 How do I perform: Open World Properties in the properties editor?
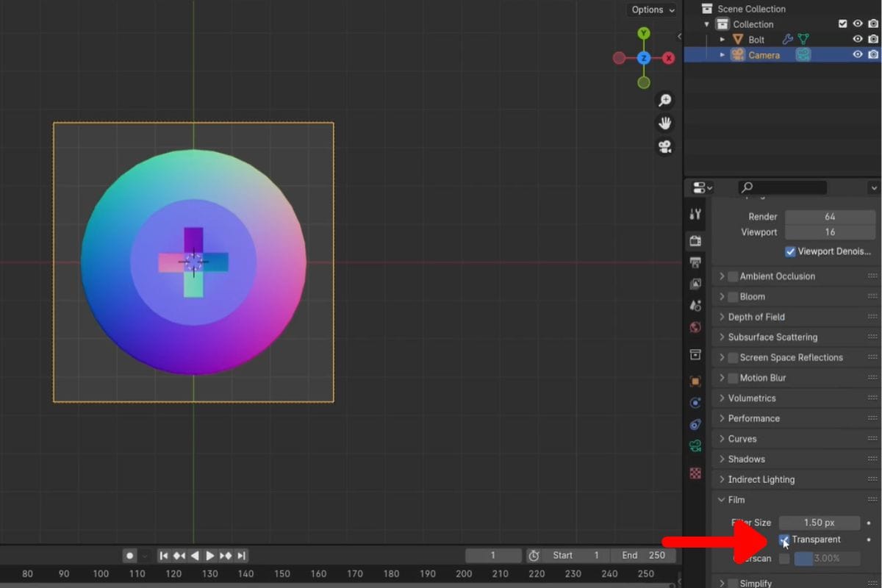point(695,327)
